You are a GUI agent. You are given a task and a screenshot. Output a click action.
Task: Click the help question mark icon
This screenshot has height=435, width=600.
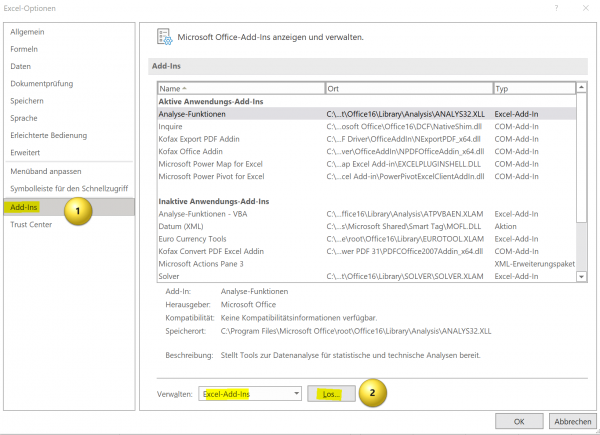[556, 8]
